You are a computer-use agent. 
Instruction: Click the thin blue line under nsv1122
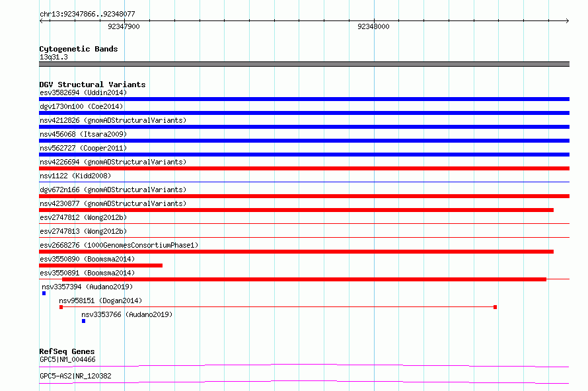coord(304,182)
